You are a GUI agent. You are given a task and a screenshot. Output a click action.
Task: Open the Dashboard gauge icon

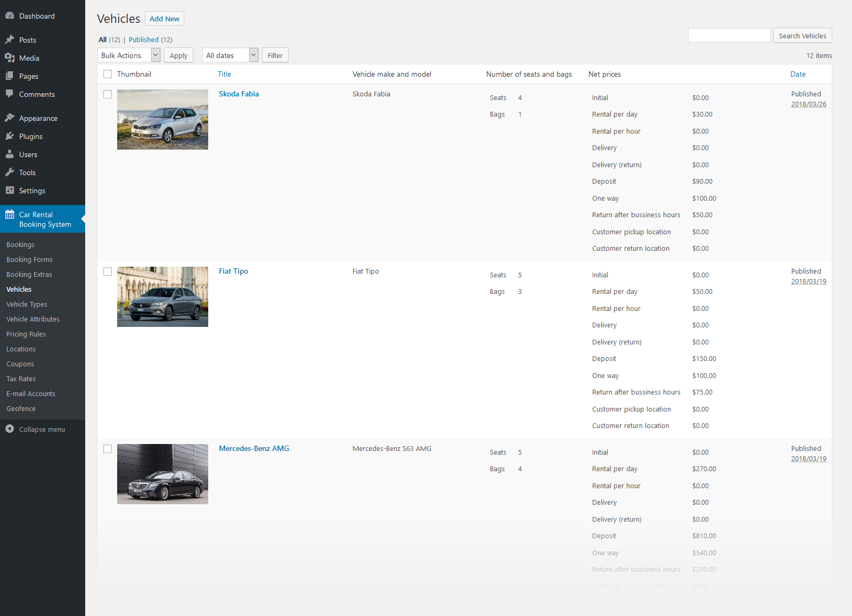pyautogui.click(x=10, y=16)
